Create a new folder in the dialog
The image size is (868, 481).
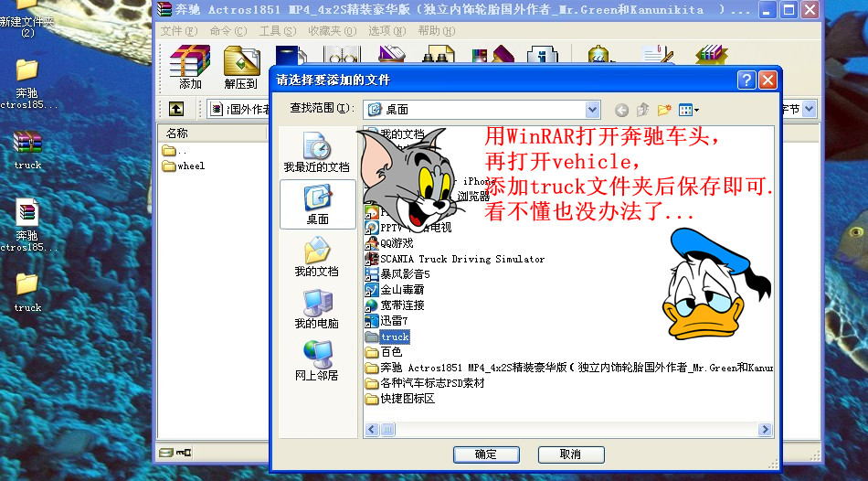coord(664,110)
